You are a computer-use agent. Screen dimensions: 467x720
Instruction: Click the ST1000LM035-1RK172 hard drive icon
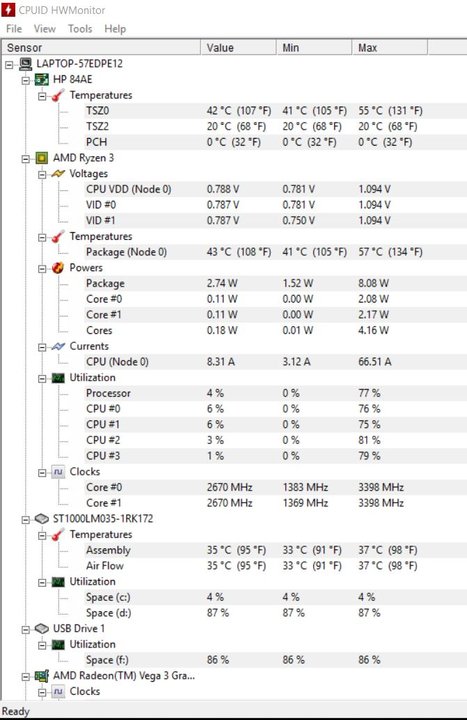(x=42, y=519)
